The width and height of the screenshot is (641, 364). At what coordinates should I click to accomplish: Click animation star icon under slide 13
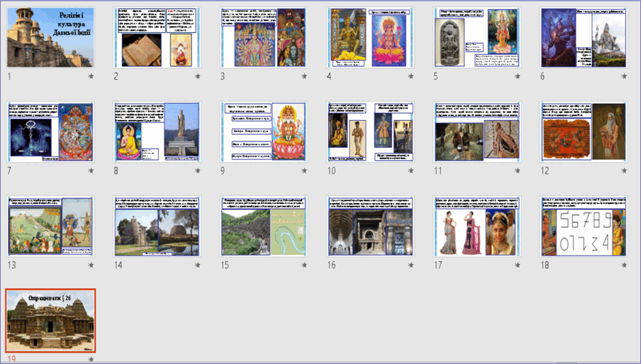pos(91,264)
